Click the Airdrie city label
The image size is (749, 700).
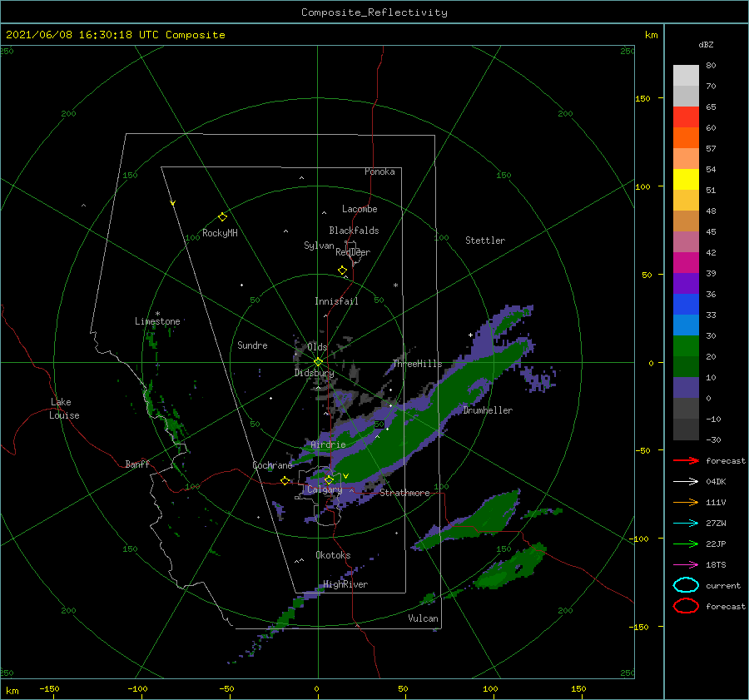328,444
